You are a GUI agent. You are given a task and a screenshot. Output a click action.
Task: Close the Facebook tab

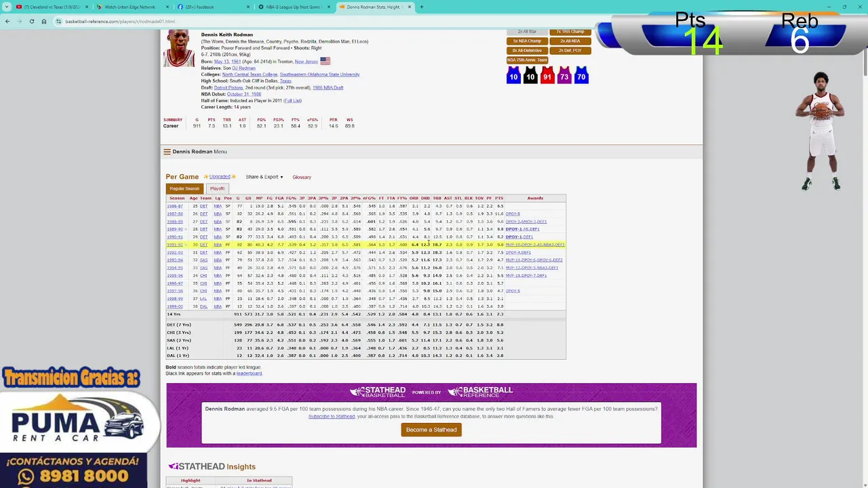(248, 7)
